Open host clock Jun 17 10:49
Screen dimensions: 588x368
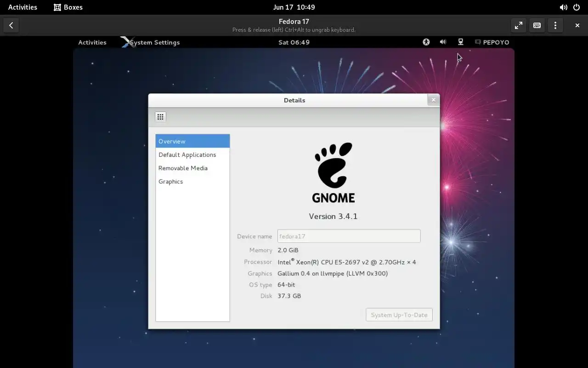tap(294, 7)
